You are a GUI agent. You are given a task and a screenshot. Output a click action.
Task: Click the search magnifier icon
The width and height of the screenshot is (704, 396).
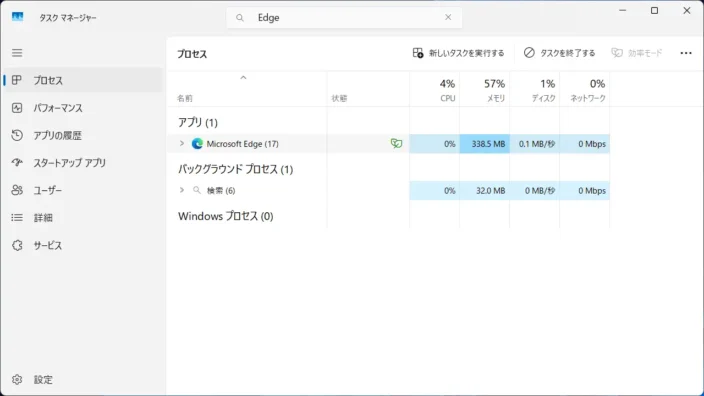coord(240,18)
